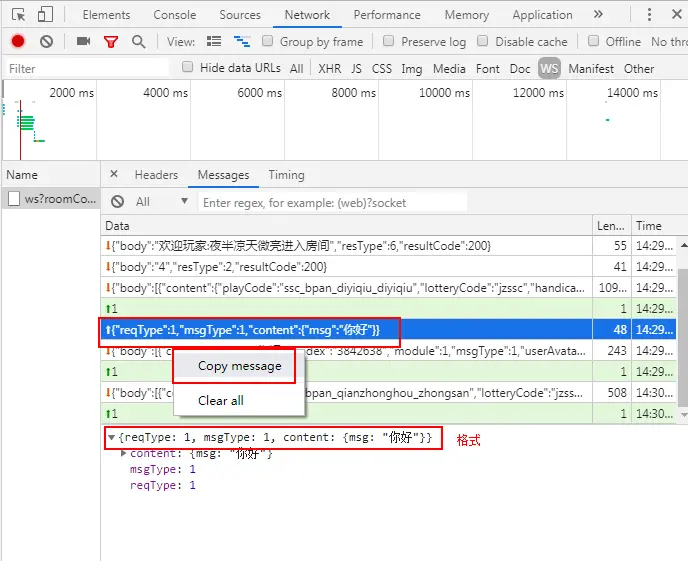
Task: Show more DevTools tabs chevron
Action: (598, 14)
